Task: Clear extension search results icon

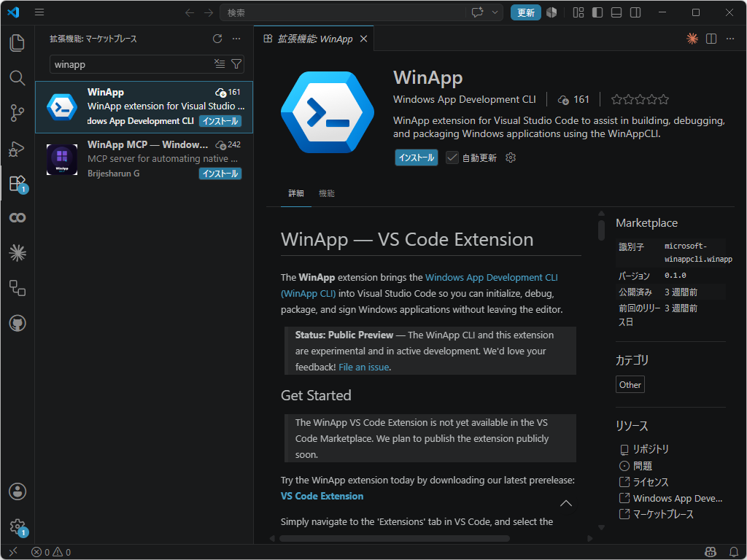Action: pyautogui.click(x=220, y=64)
